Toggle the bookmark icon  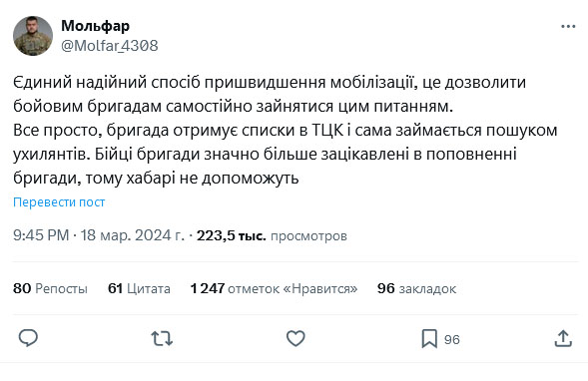coord(429,338)
